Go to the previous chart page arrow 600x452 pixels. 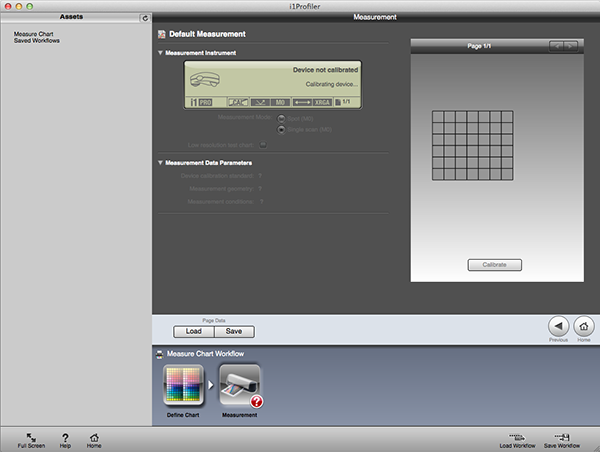(557, 46)
